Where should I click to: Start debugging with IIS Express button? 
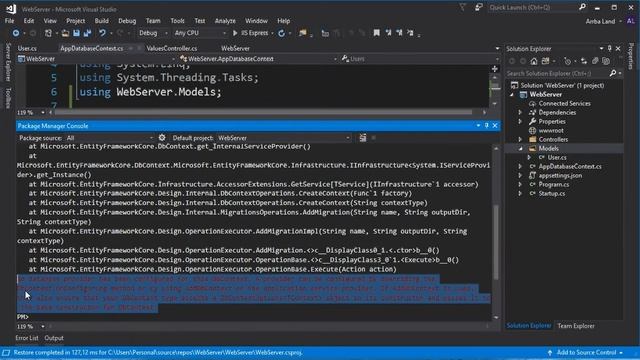(250, 33)
